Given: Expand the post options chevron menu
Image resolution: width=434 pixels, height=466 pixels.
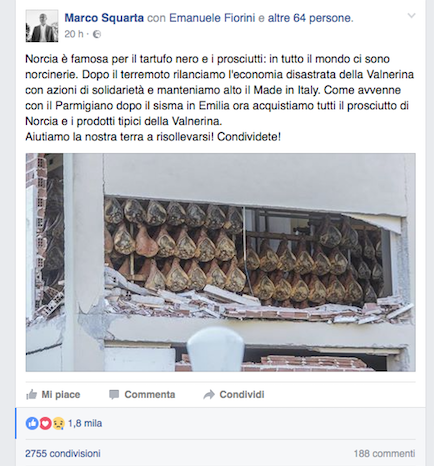Looking at the screenshot, I should click(412, 16).
